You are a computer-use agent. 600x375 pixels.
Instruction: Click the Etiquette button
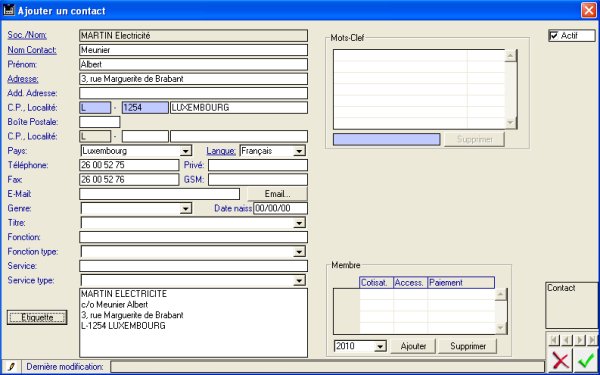coord(37,317)
